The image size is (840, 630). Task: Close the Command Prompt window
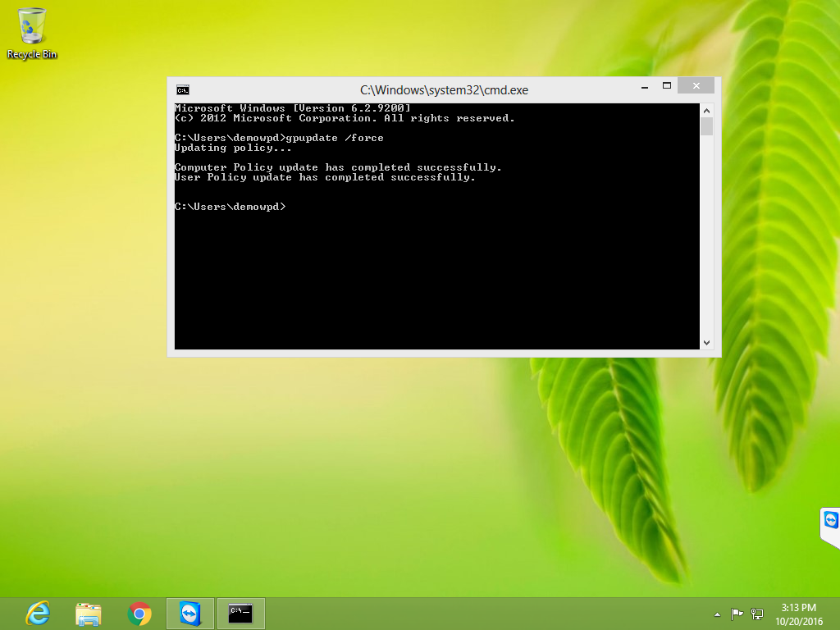point(696,85)
